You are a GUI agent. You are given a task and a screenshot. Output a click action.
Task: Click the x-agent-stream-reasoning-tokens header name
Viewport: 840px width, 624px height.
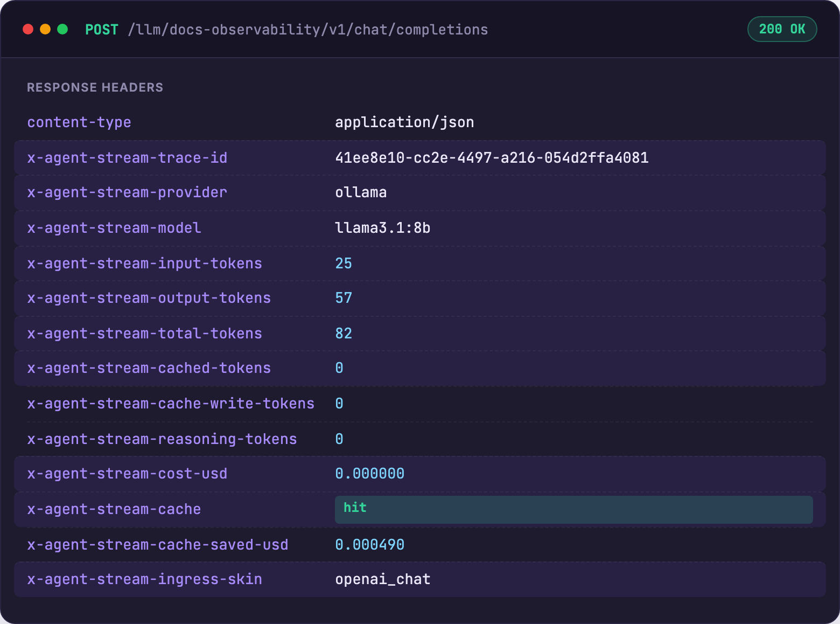(x=162, y=439)
